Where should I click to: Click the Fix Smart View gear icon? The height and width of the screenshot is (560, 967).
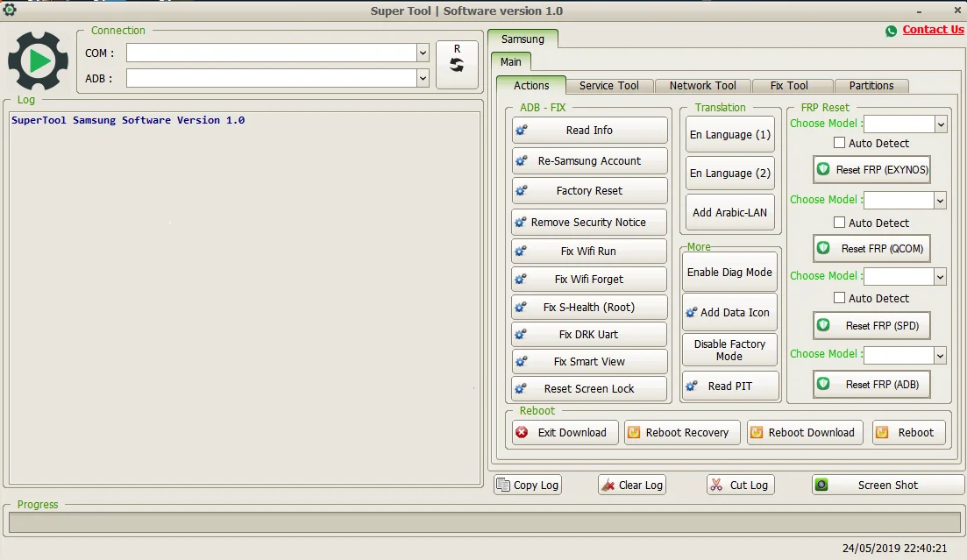coord(522,361)
